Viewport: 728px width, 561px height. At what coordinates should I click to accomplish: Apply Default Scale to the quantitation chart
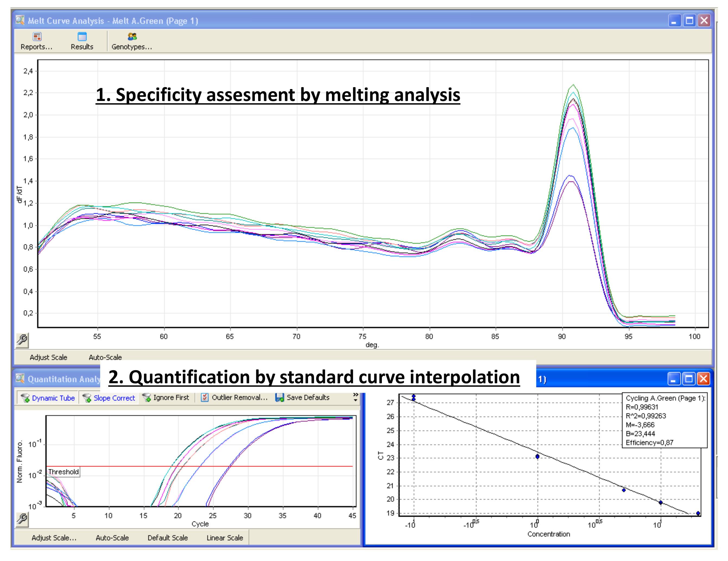click(168, 538)
